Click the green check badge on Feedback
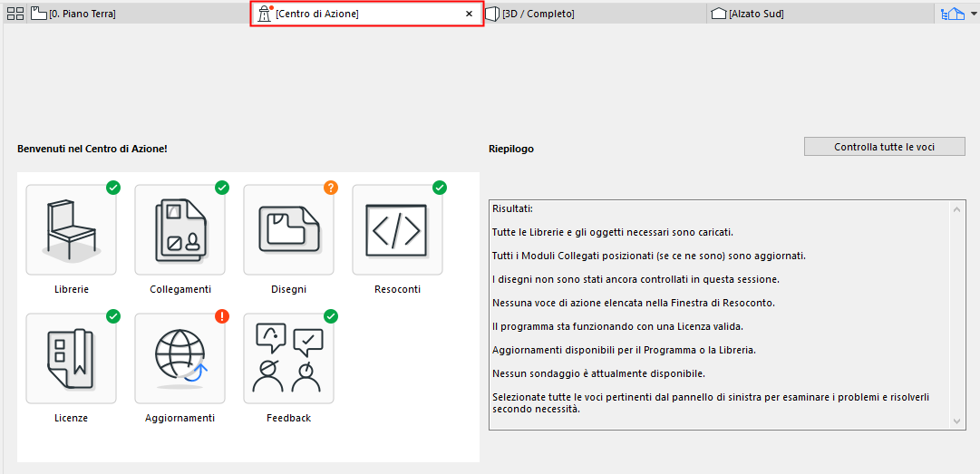This screenshot has width=980, height=474. [331, 316]
